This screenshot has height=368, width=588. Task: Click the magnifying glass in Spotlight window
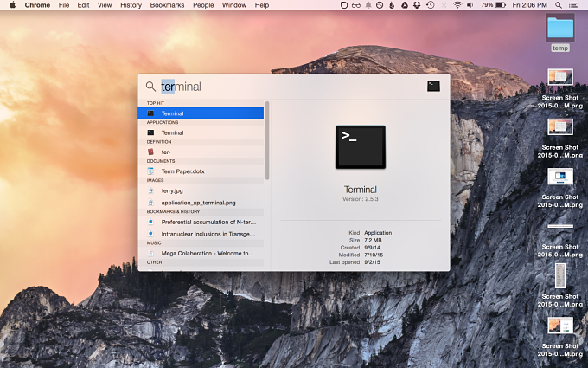click(x=150, y=87)
